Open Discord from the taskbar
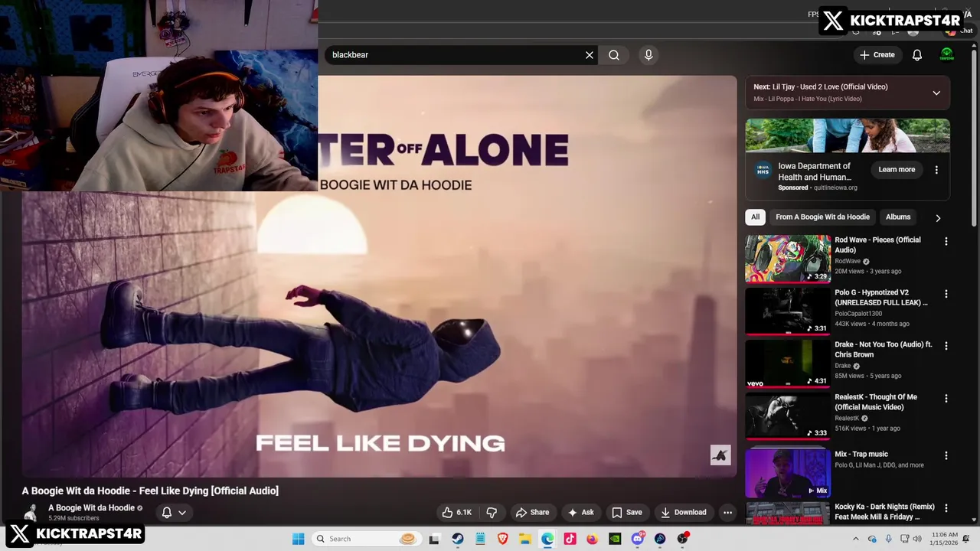The width and height of the screenshot is (980, 551). pyautogui.click(x=638, y=539)
